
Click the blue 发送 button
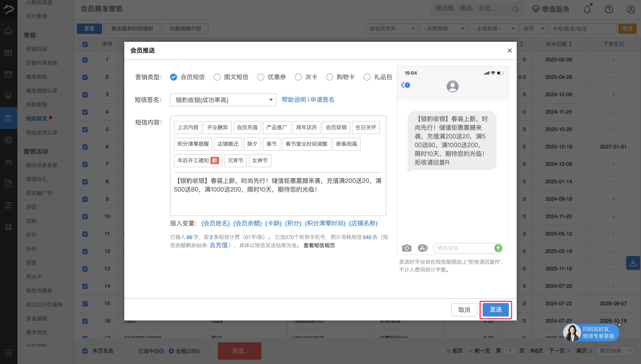pyautogui.click(x=495, y=310)
